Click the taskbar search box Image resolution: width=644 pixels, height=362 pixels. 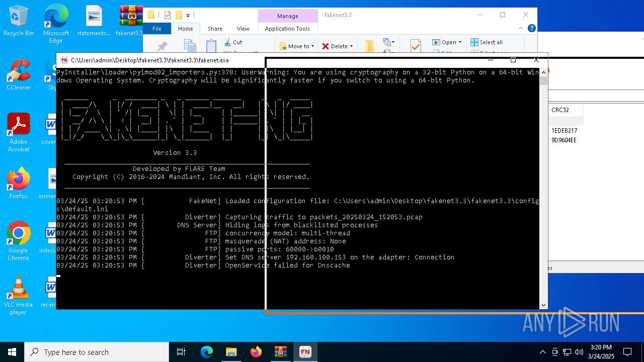pyautogui.click(x=97, y=352)
